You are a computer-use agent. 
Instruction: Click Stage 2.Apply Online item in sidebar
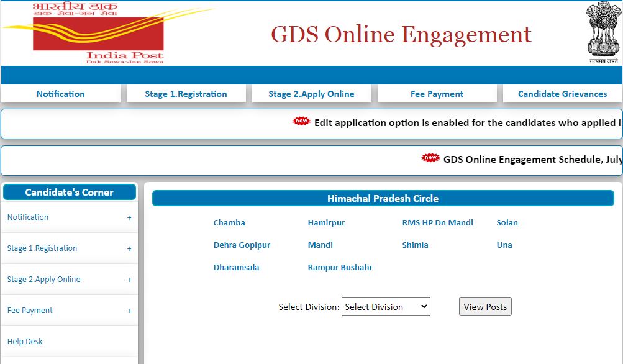pos(70,279)
